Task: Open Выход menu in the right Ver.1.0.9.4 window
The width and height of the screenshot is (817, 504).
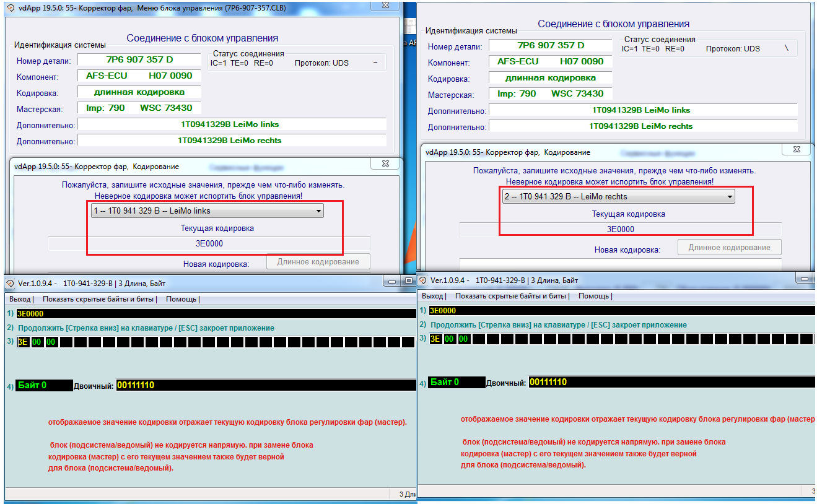Action: coord(433,296)
